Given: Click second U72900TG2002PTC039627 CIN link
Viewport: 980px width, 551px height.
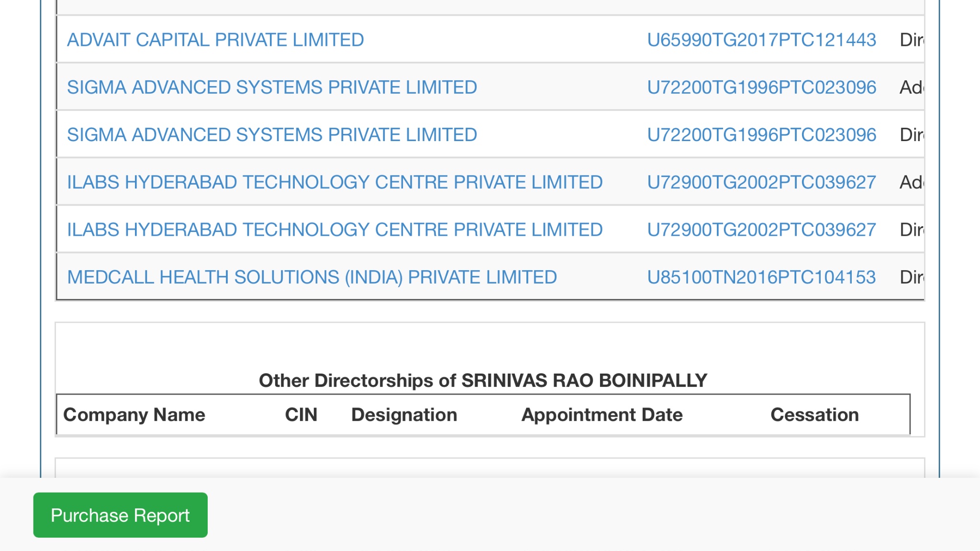Looking at the screenshot, I should 761,230.
